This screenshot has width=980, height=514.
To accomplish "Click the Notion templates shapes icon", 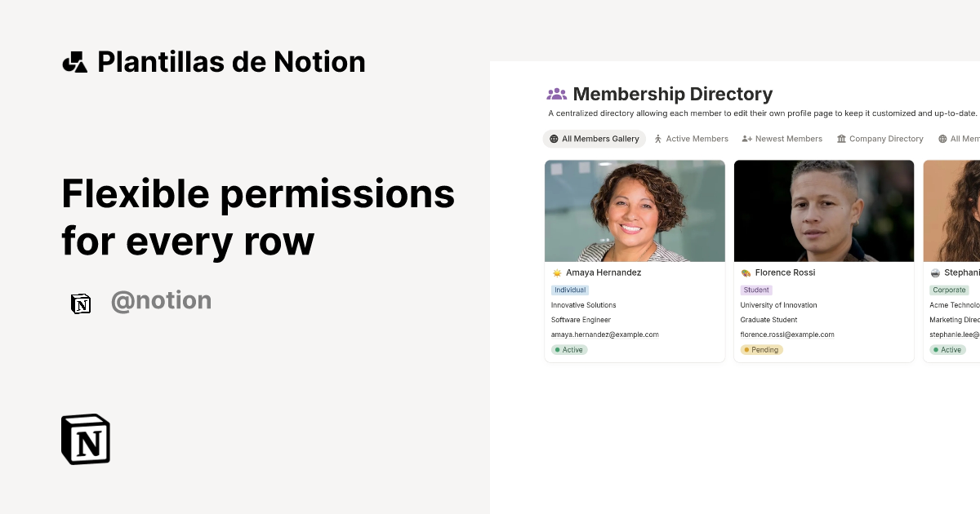I will (x=74, y=62).
